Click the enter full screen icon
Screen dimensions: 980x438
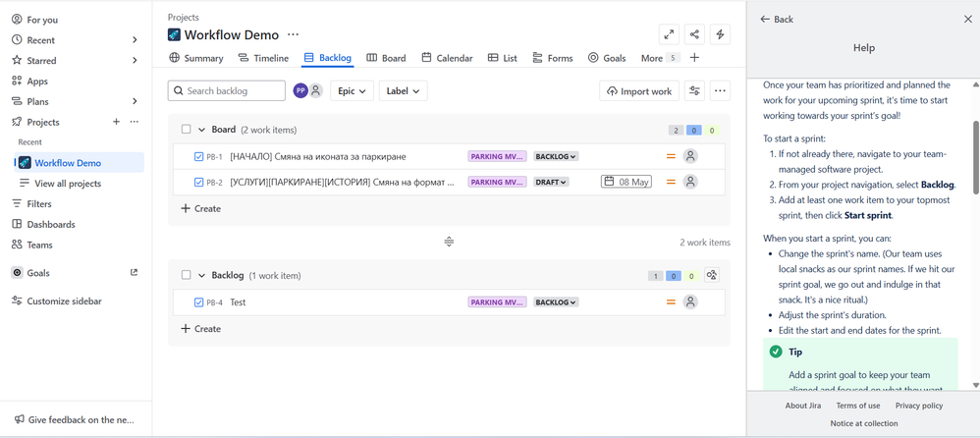tap(669, 35)
